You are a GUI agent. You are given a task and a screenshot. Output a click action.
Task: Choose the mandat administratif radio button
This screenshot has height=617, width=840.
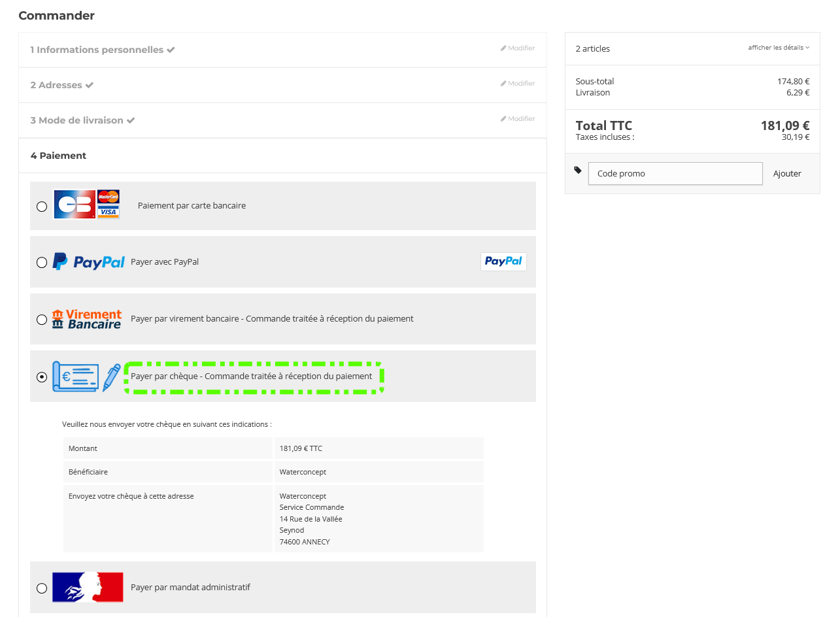(x=42, y=588)
